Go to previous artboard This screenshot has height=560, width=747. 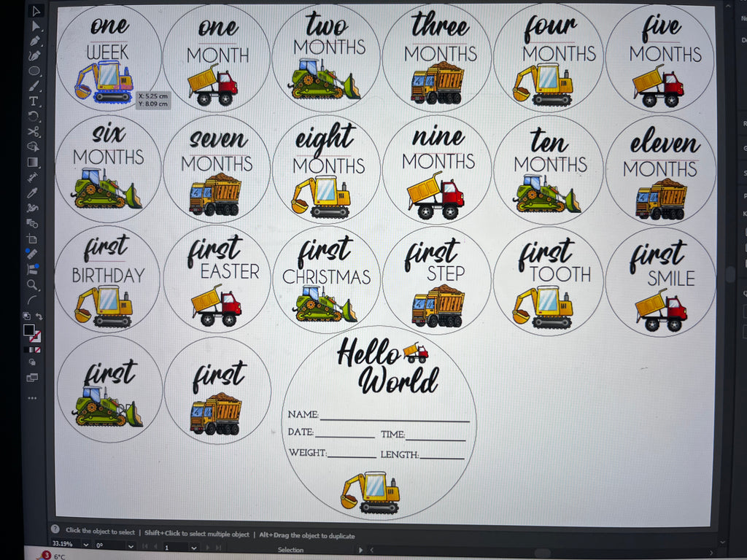(156, 547)
